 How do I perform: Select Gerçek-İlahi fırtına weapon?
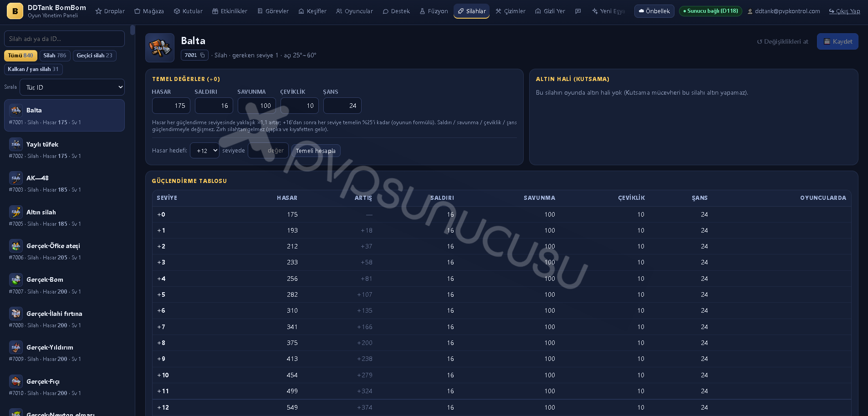click(64, 319)
